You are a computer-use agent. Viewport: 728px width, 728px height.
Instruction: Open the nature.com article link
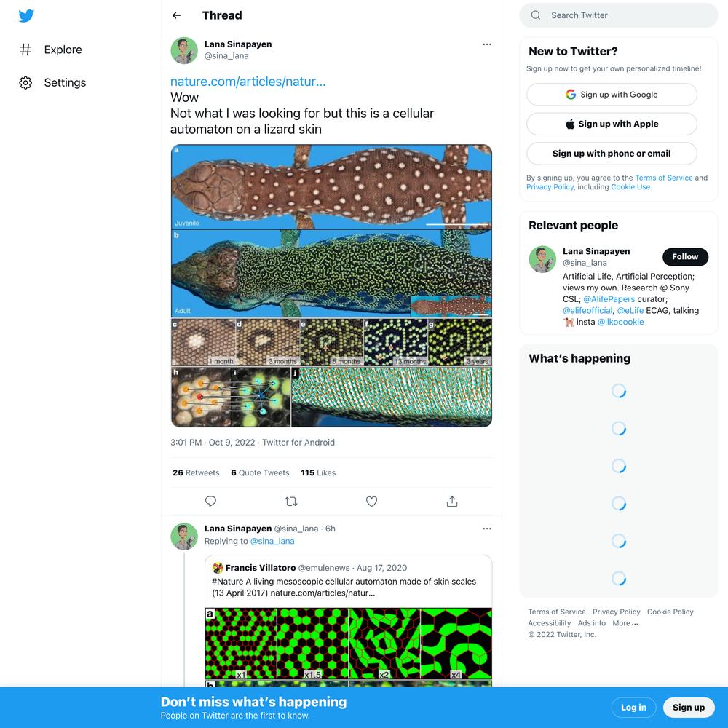(248, 82)
